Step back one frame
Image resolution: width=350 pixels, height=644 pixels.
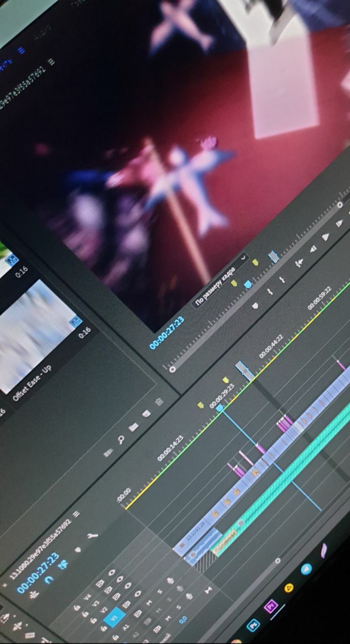[313, 249]
